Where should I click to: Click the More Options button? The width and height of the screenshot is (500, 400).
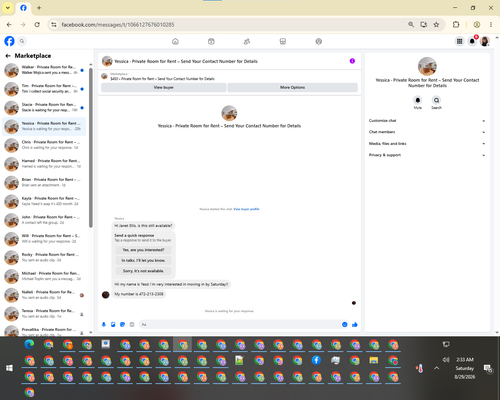[292, 87]
